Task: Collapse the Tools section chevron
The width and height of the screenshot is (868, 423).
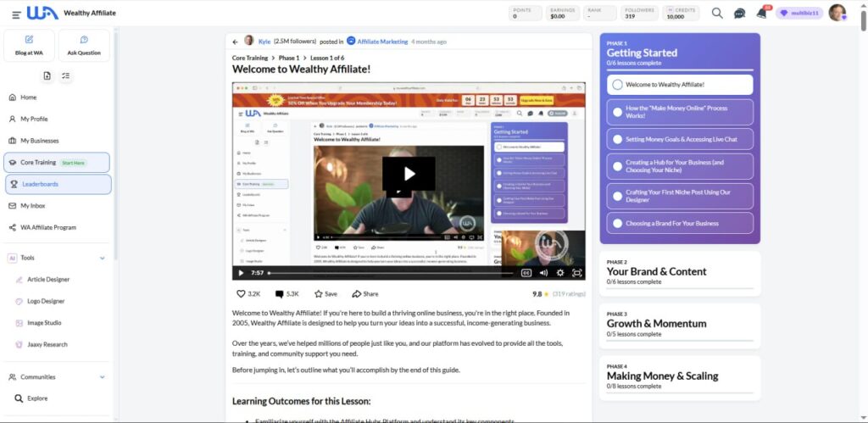Action: (103, 258)
